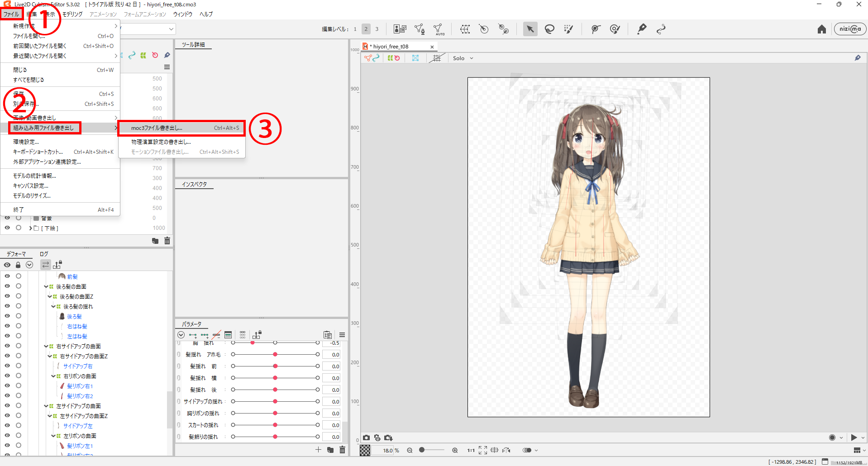The image size is (868, 466).
Task: Pick the brush selection tool
Action: click(x=568, y=29)
